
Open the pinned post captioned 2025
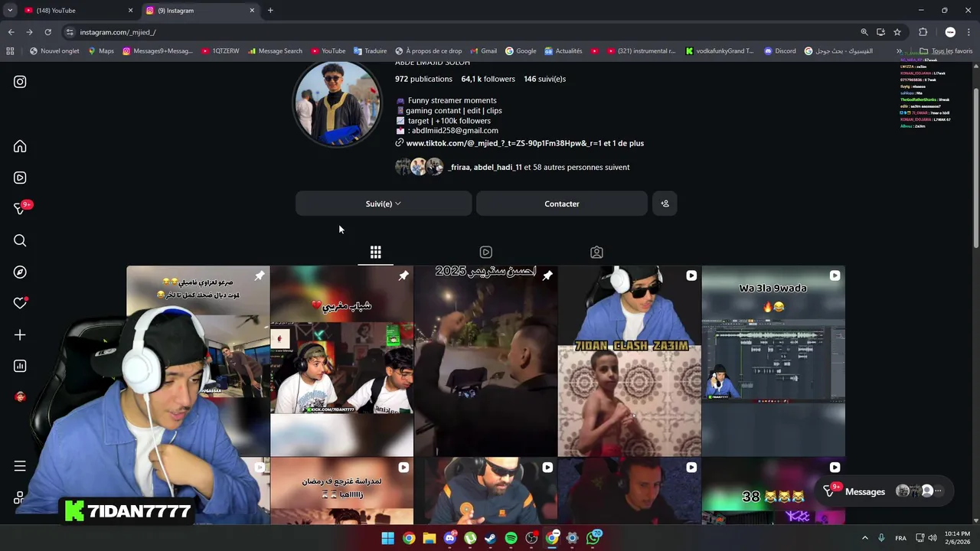click(485, 361)
